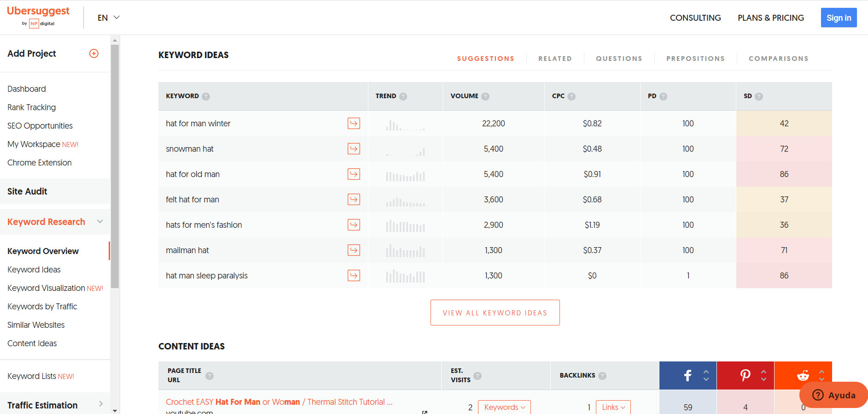The width and height of the screenshot is (868, 414).
Task: Open Rank Tracking in sidebar
Action: 31,107
